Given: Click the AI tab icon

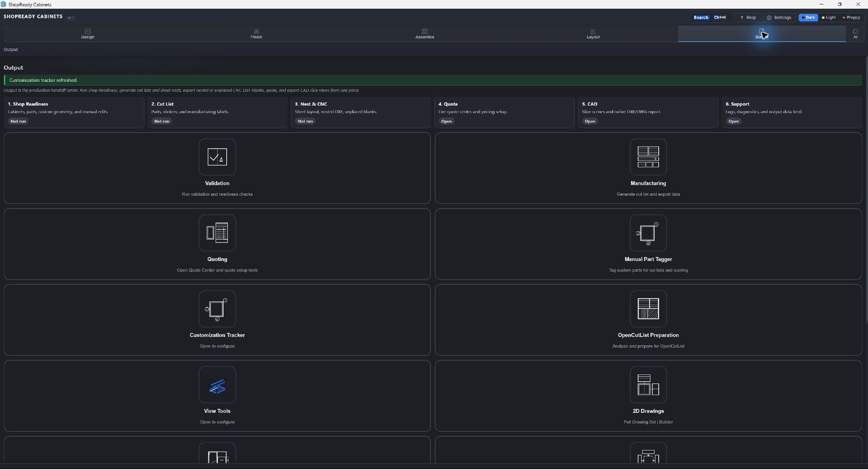Looking at the screenshot, I should pyautogui.click(x=855, y=31).
